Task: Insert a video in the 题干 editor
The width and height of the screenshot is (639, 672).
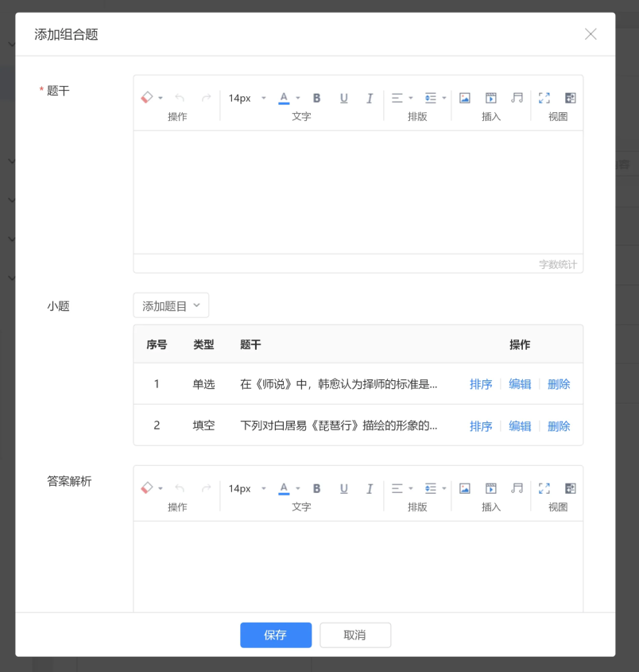Action: pos(490,97)
